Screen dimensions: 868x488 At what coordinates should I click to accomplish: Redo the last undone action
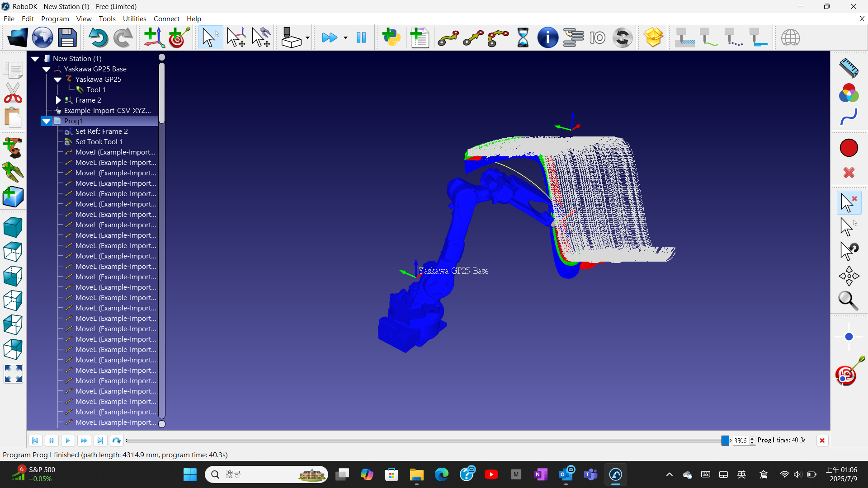pos(123,38)
